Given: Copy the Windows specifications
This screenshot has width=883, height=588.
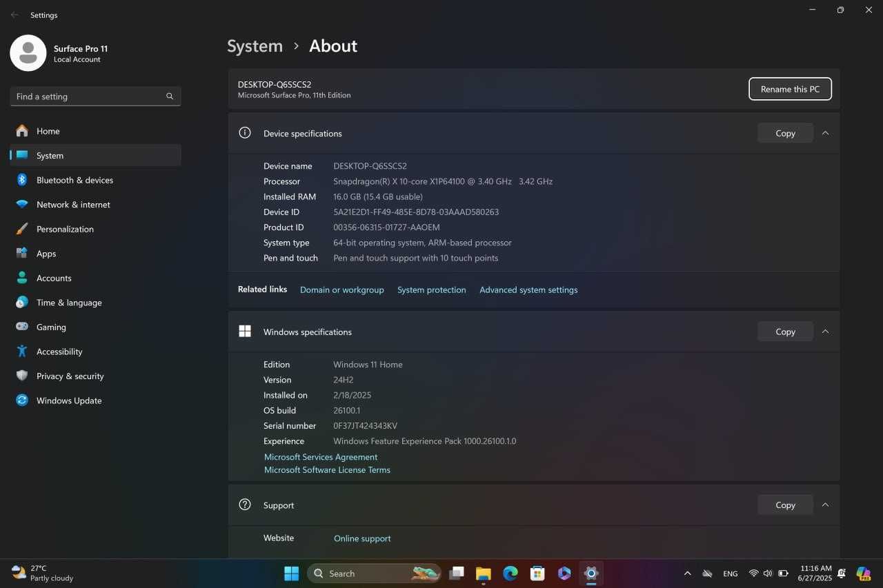Looking at the screenshot, I should coord(785,332).
